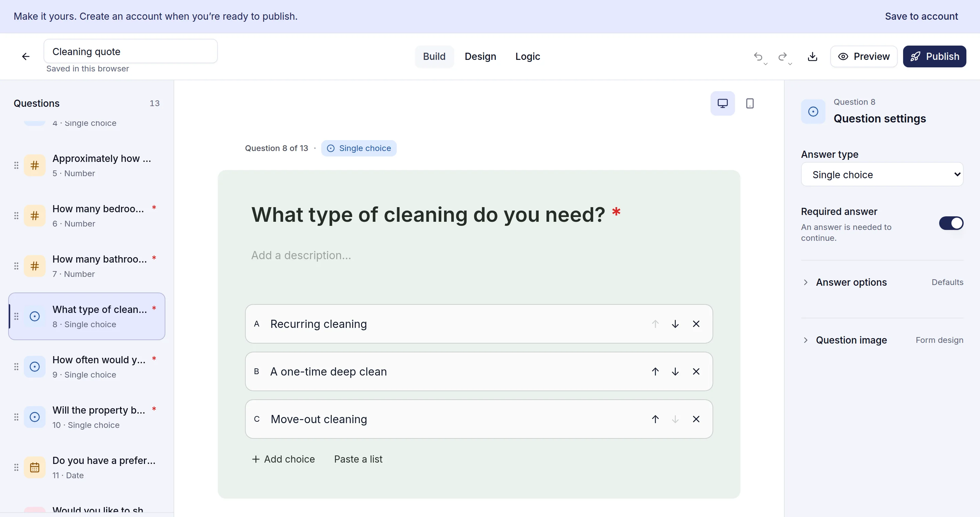This screenshot has width=980, height=517.
Task: Edit the 'Cleaning quote' form title field
Action: 130,51
